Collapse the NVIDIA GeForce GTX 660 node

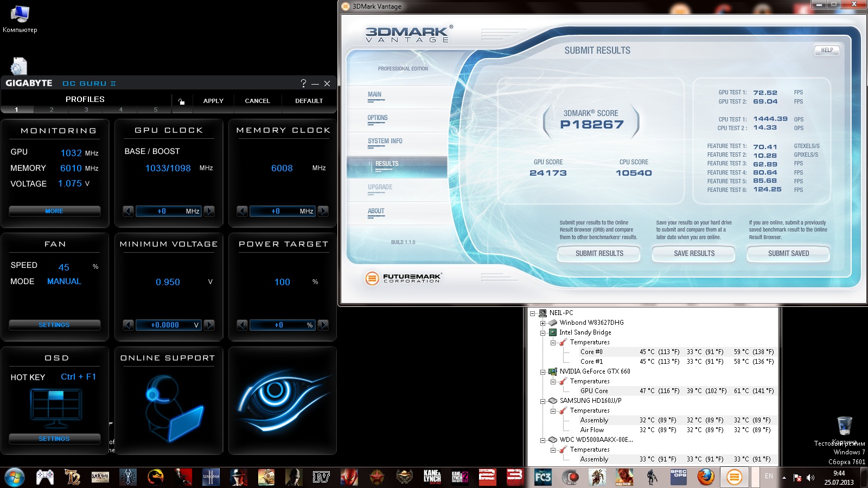(x=542, y=372)
